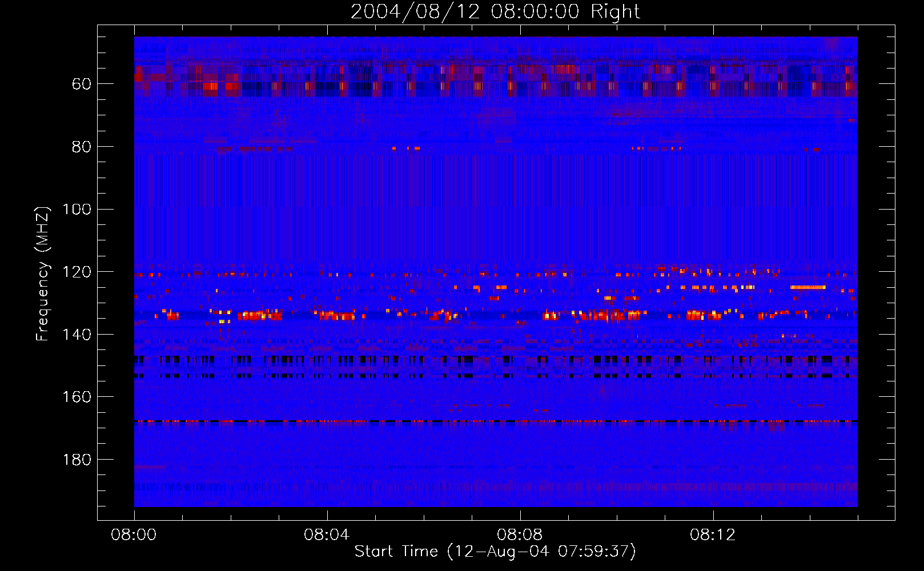
Task: Click the 08:12 time tick label
Action: pos(713,535)
